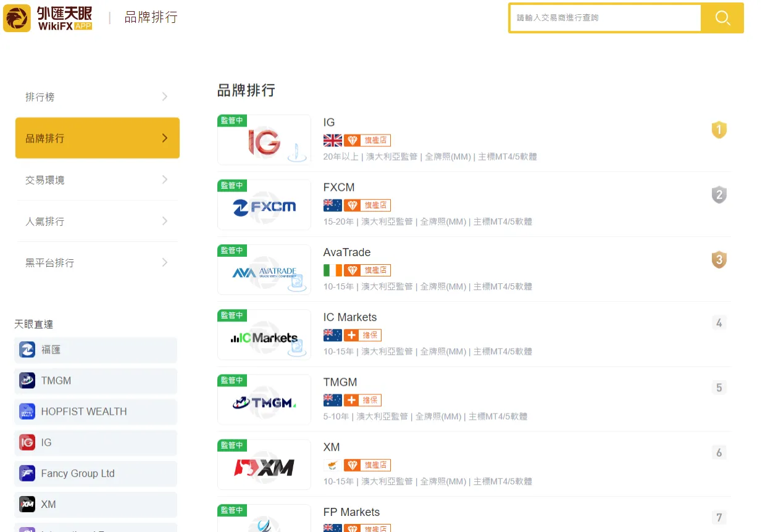This screenshot has width=773, height=532.
Task: Click the rank 7 number badge
Action: [719, 517]
